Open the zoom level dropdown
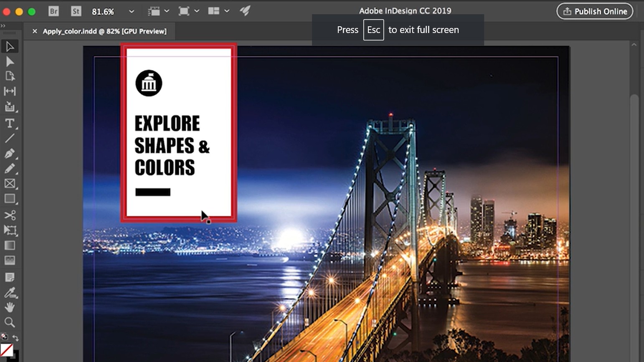Screen dimensions: 644x362 coord(131,11)
